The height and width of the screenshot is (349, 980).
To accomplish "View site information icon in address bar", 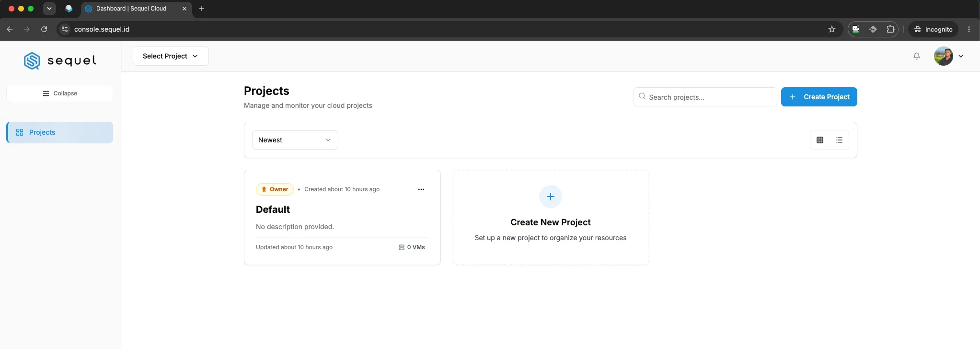I will pyautogui.click(x=65, y=29).
